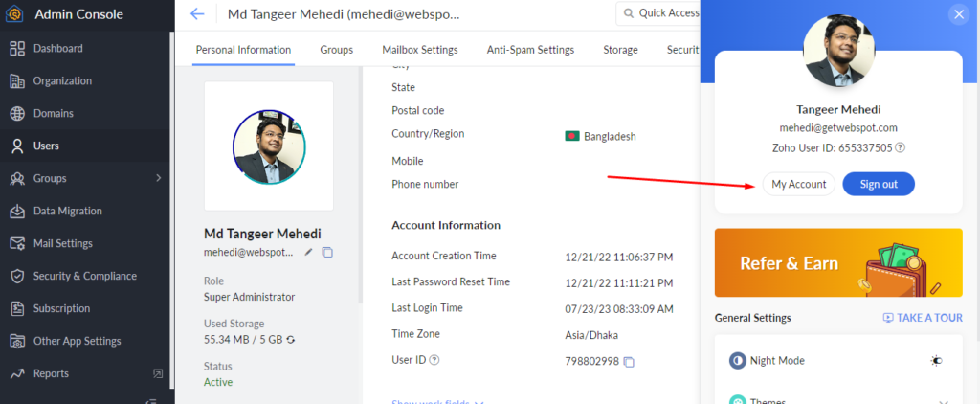980x404 pixels.
Task: Click the Account Creation Time value
Action: [x=619, y=257]
